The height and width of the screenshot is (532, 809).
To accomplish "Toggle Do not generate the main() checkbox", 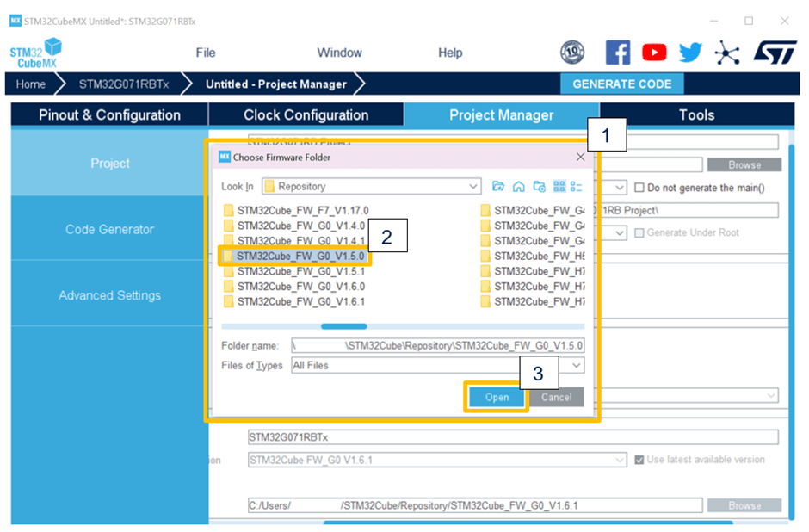I will point(639,188).
